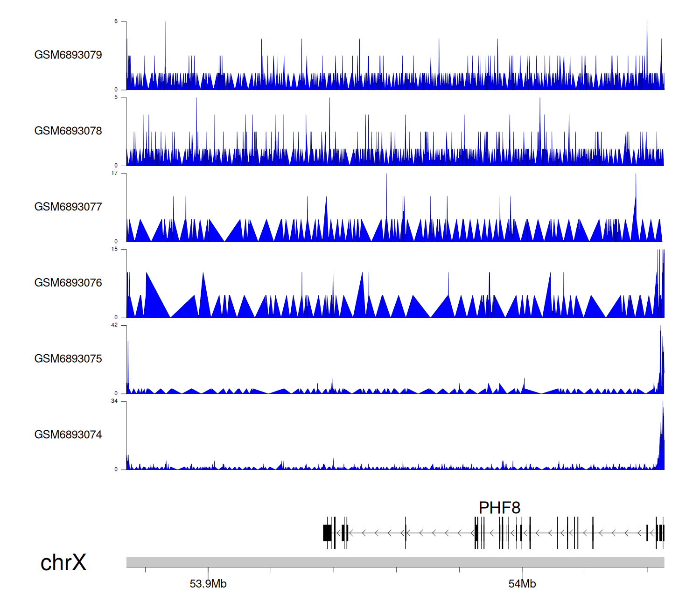The width and height of the screenshot is (700, 616).
Task: Click the thick leftmost PHF8 exon block
Action: [x=327, y=532]
